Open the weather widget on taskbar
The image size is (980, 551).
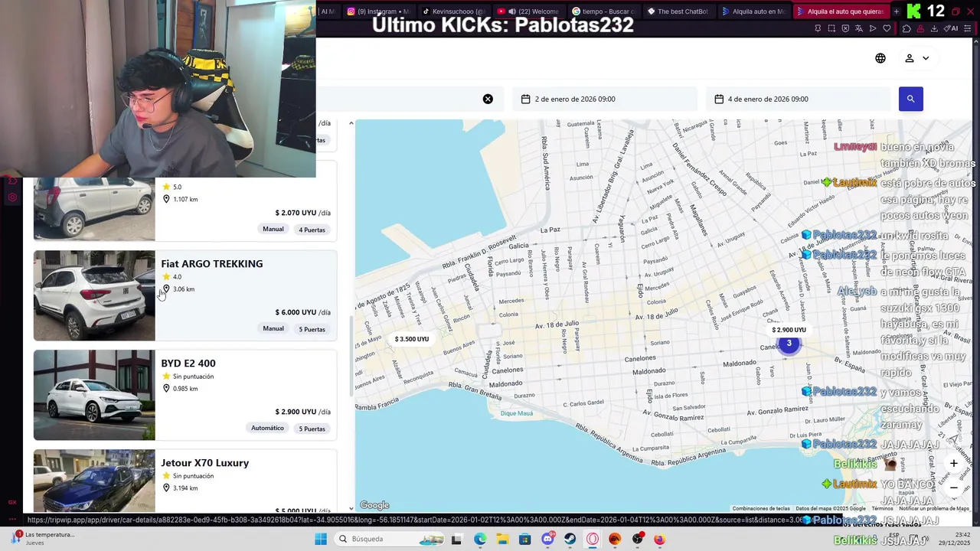point(42,539)
